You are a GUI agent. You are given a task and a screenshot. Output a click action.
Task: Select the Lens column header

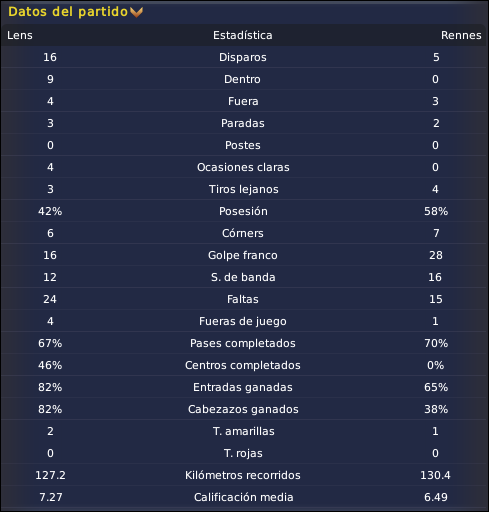click(x=20, y=35)
